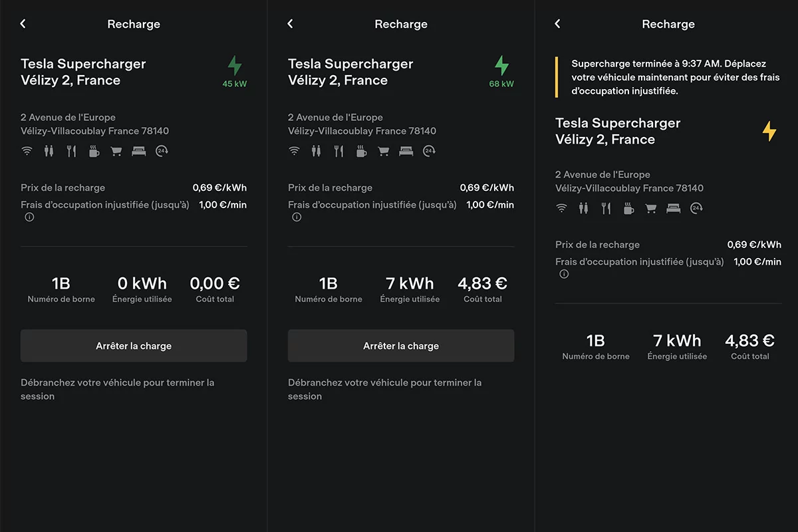Tap the restrooms amenity icon on 45 kW screen
Viewport: 798px width, 532px height.
pos(48,151)
